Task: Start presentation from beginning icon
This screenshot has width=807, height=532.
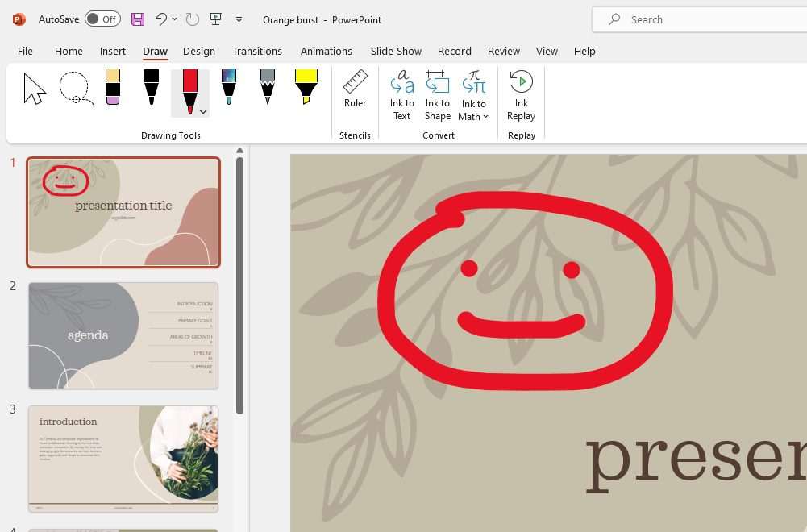Action: coord(215,19)
